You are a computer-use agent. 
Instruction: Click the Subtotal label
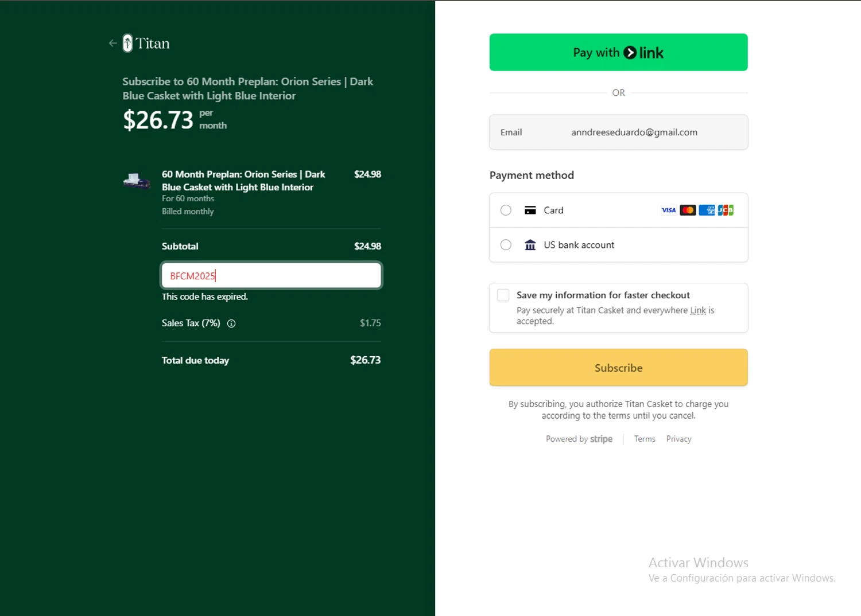pyautogui.click(x=180, y=246)
